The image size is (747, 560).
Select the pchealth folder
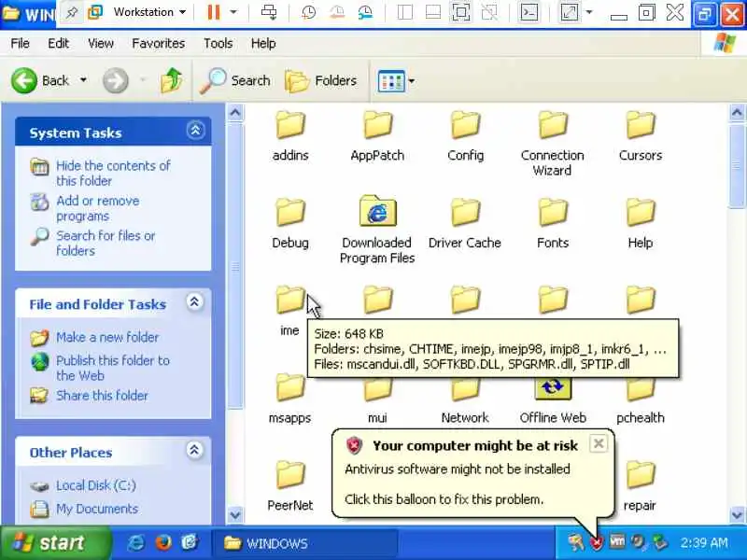(x=641, y=401)
